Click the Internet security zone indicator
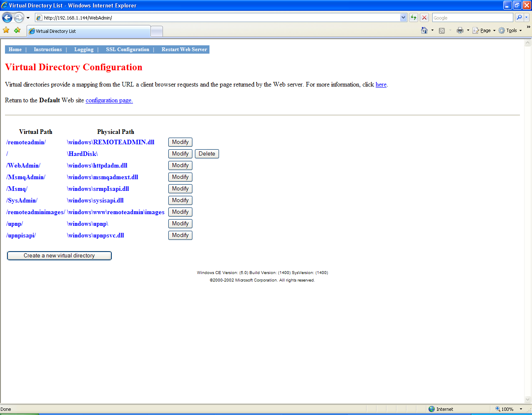Viewport: 532px width, 415px height. (441, 409)
